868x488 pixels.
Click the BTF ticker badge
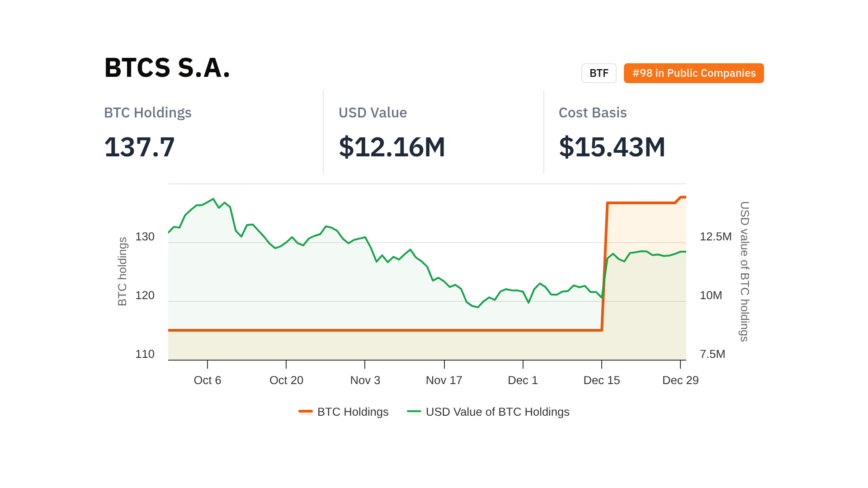599,73
